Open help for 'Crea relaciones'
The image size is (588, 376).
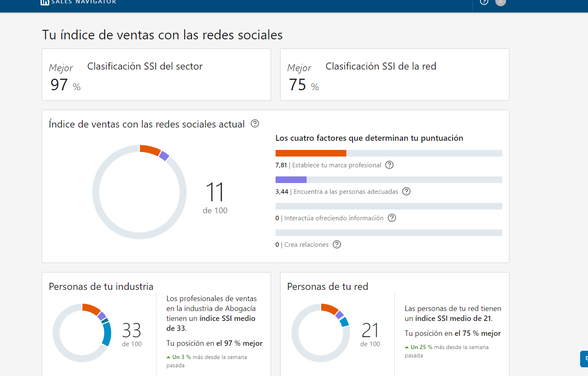[337, 244]
